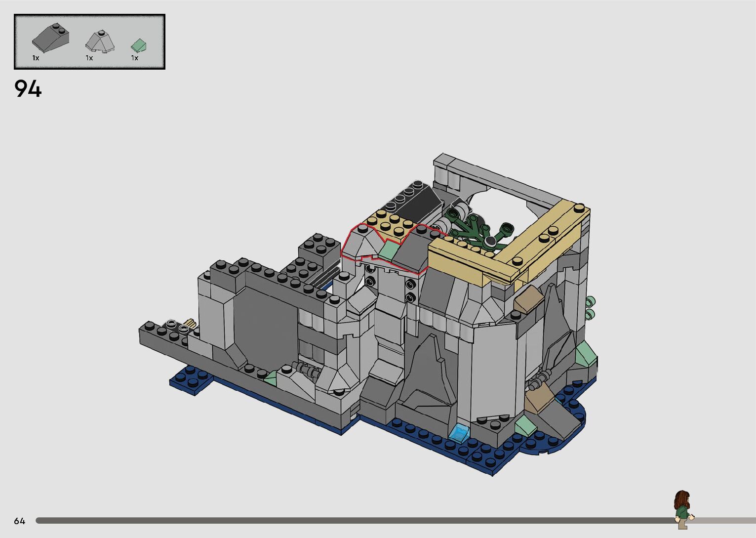Click the light gray corner slope part
Screen dimensions: 756x538
[100, 41]
